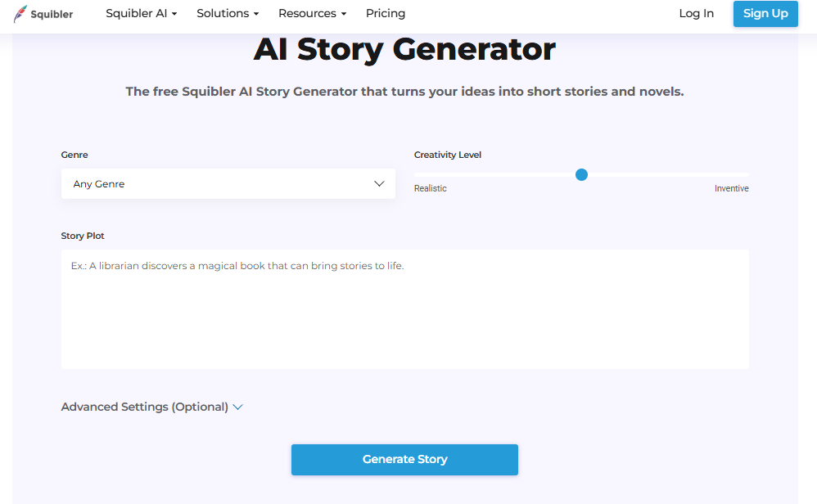The height and width of the screenshot is (504, 817).
Task: Open the Pricing page
Action: click(x=385, y=13)
